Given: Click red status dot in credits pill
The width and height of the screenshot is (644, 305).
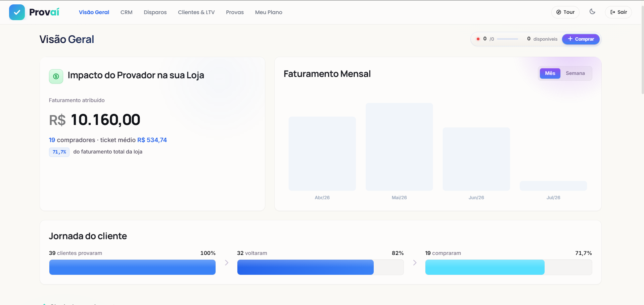Looking at the screenshot, I should (x=478, y=39).
